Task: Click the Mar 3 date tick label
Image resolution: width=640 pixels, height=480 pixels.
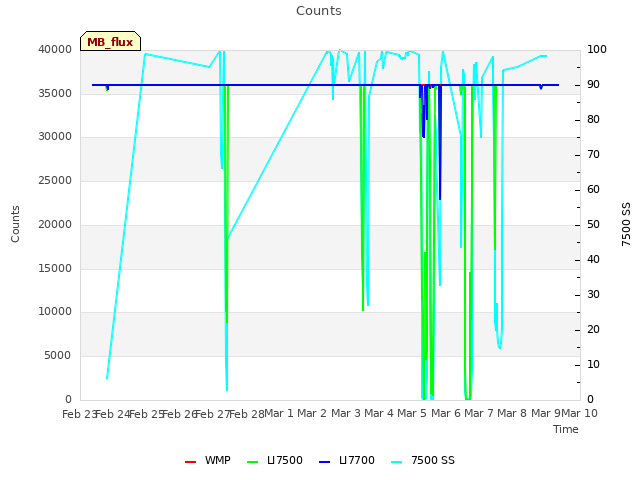Action: point(346,413)
